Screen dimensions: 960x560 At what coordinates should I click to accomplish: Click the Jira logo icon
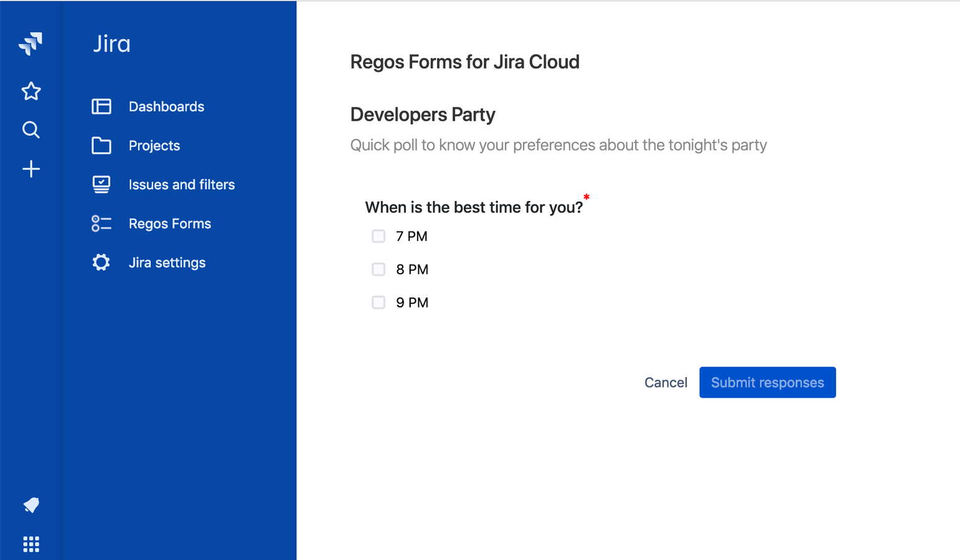point(31,44)
